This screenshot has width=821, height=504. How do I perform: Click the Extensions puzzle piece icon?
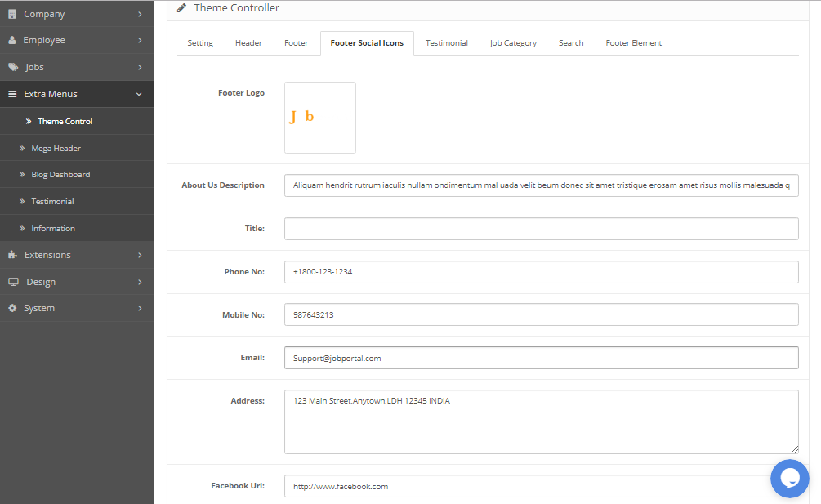tap(12, 255)
